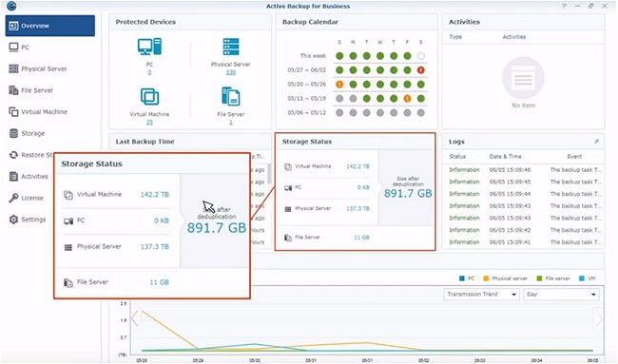Expand the Logs panel with arrow icon
Viewport: 618px width, 364px height.
(597, 142)
